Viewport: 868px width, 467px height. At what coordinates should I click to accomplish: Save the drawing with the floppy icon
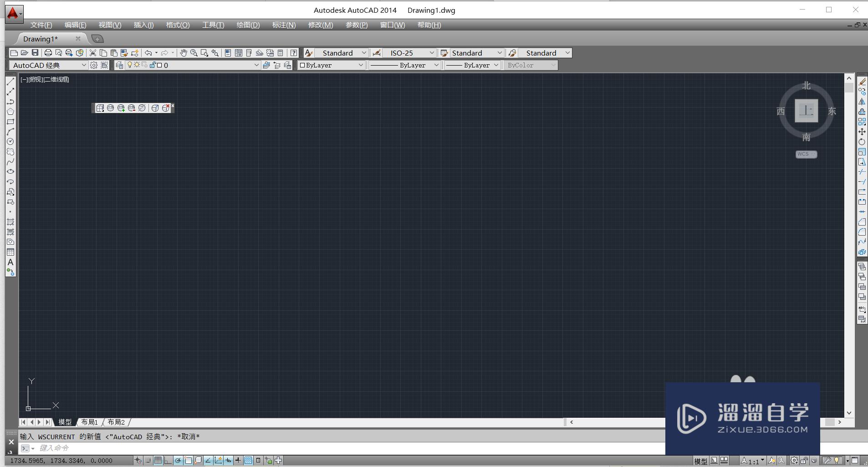point(35,53)
